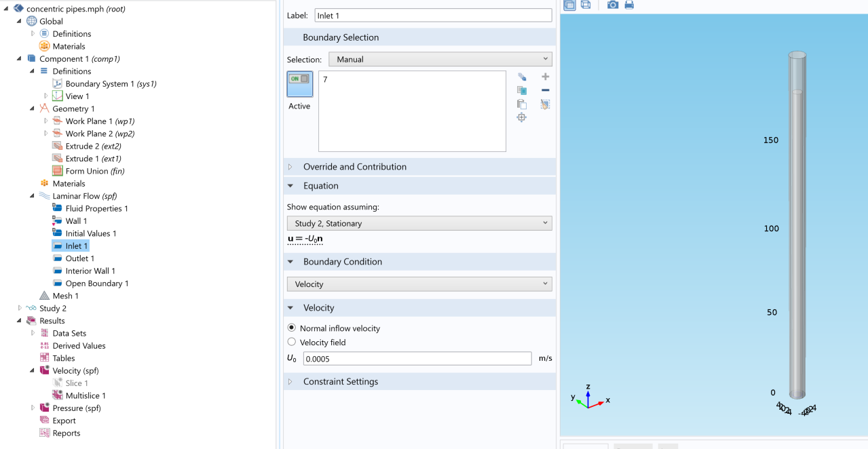
Task: Toggle the wireframe rendering icon
Action: pyautogui.click(x=586, y=5)
